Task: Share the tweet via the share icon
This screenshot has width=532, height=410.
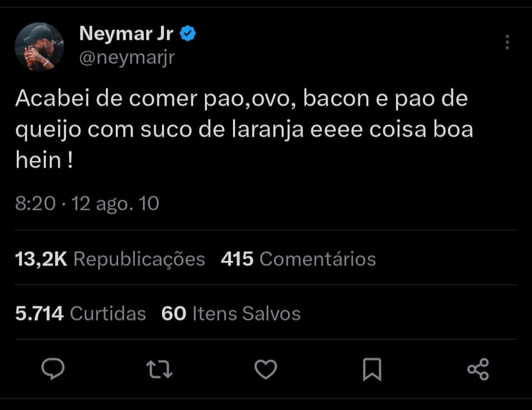Action: (478, 369)
